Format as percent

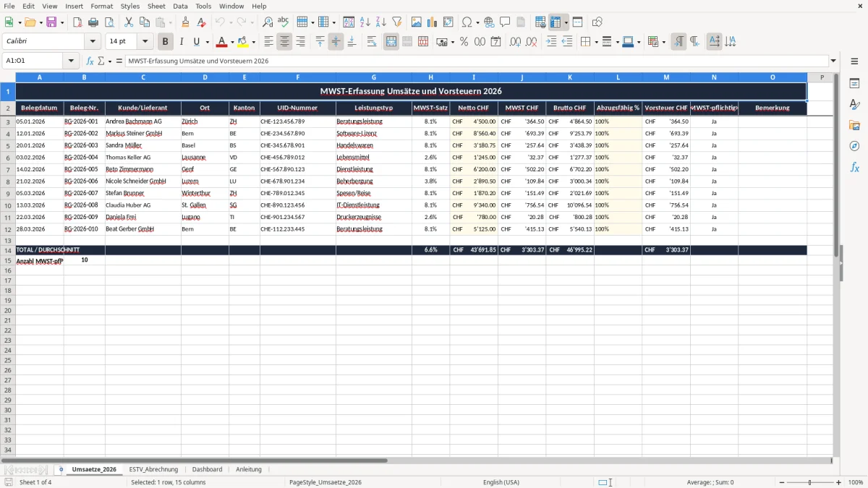(464, 42)
